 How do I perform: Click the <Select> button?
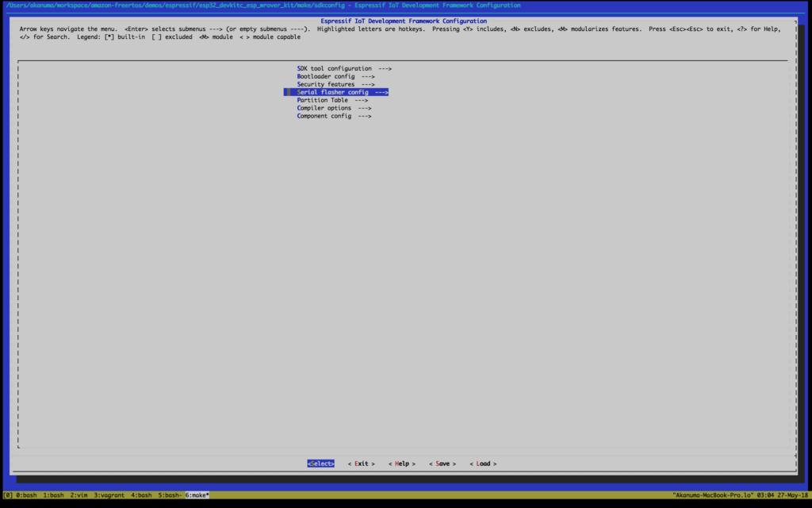pos(320,464)
